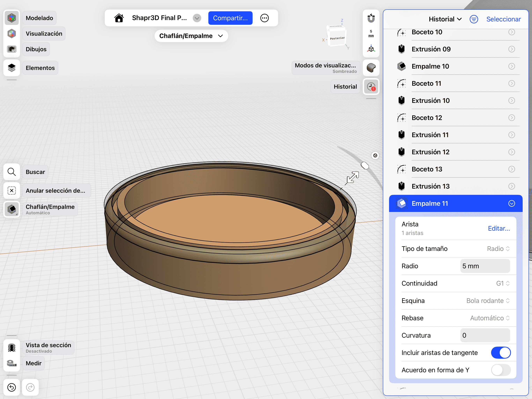The height and width of the screenshot is (399, 532).
Task: Click the Compartir button
Action: pos(230,18)
